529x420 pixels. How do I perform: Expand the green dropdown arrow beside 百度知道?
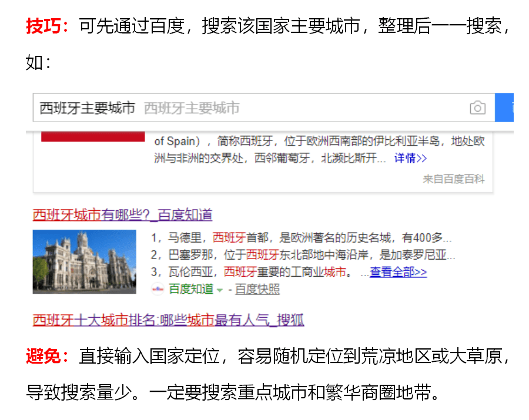(x=220, y=289)
